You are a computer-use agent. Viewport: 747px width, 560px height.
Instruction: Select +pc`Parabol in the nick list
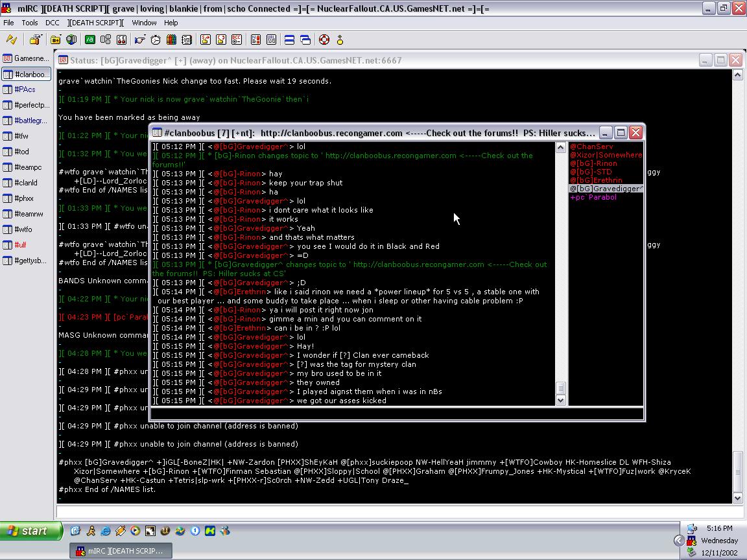click(593, 198)
